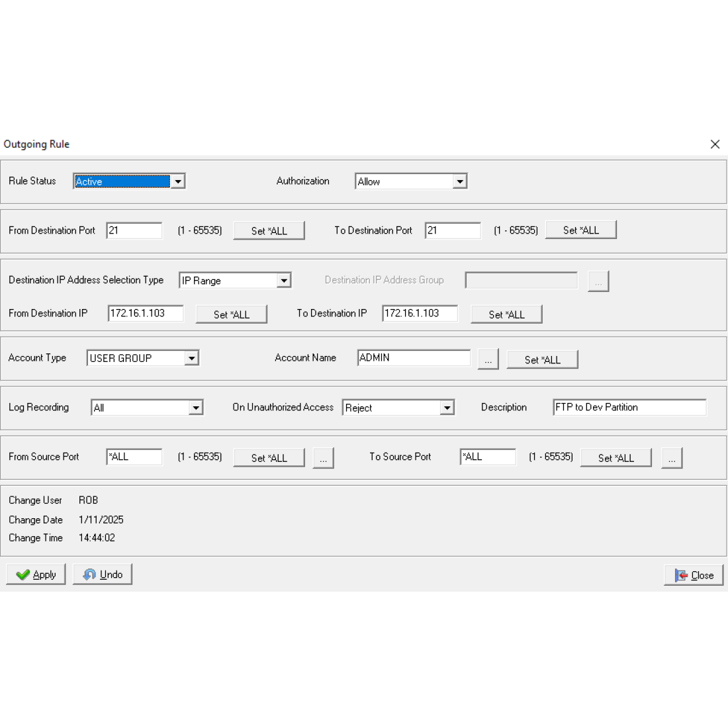Open the Account Type dropdown showing USER GROUP
The width and height of the screenshot is (728, 728).
(x=191, y=357)
